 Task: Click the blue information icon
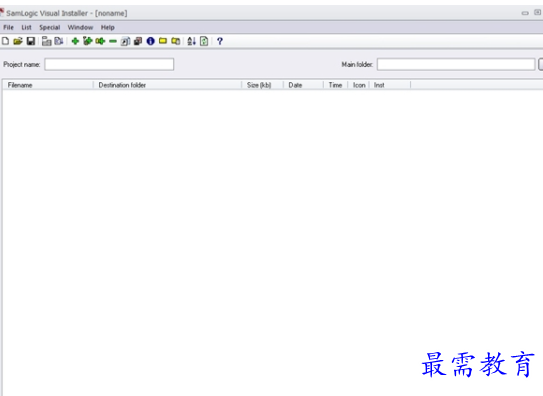(150, 41)
